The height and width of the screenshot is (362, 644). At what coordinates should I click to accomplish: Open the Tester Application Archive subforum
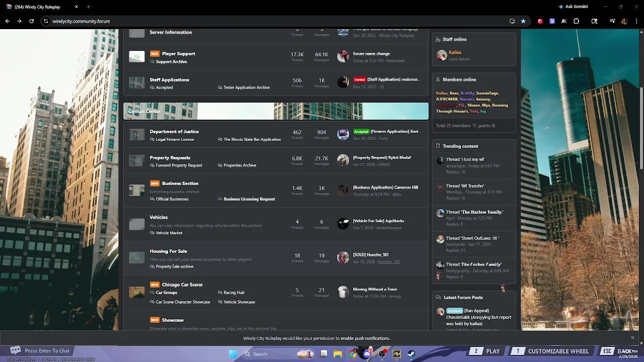247,87
